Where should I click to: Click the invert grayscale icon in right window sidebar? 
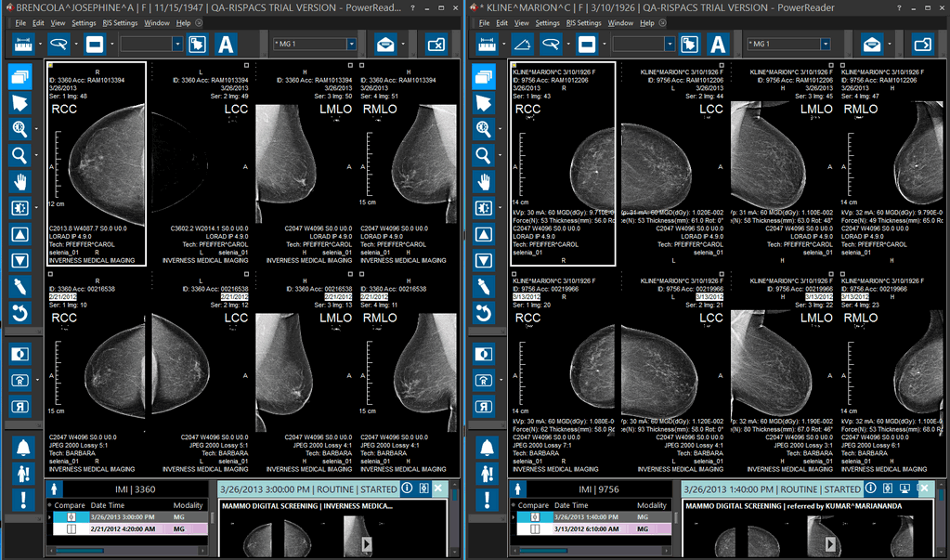tap(484, 354)
